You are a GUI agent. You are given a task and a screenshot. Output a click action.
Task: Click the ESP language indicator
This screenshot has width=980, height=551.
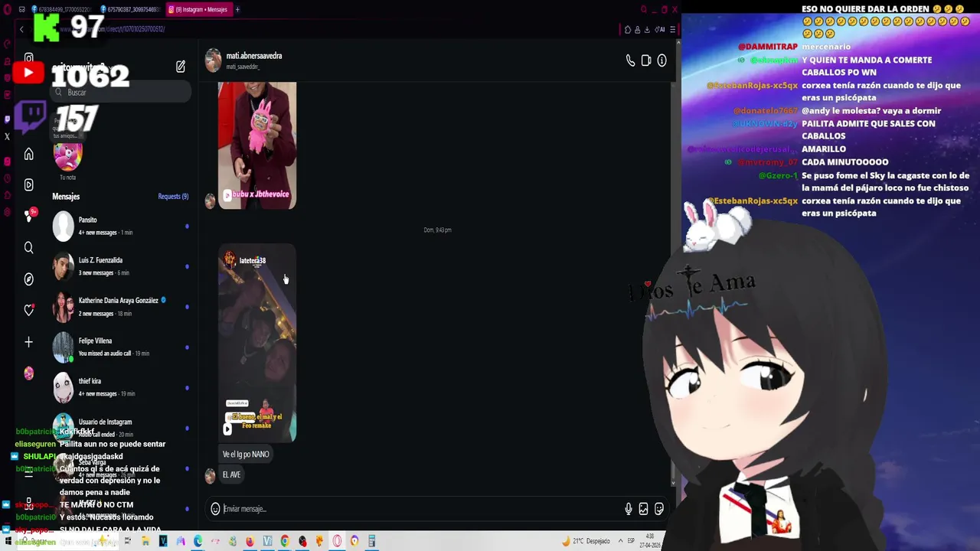tap(631, 541)
